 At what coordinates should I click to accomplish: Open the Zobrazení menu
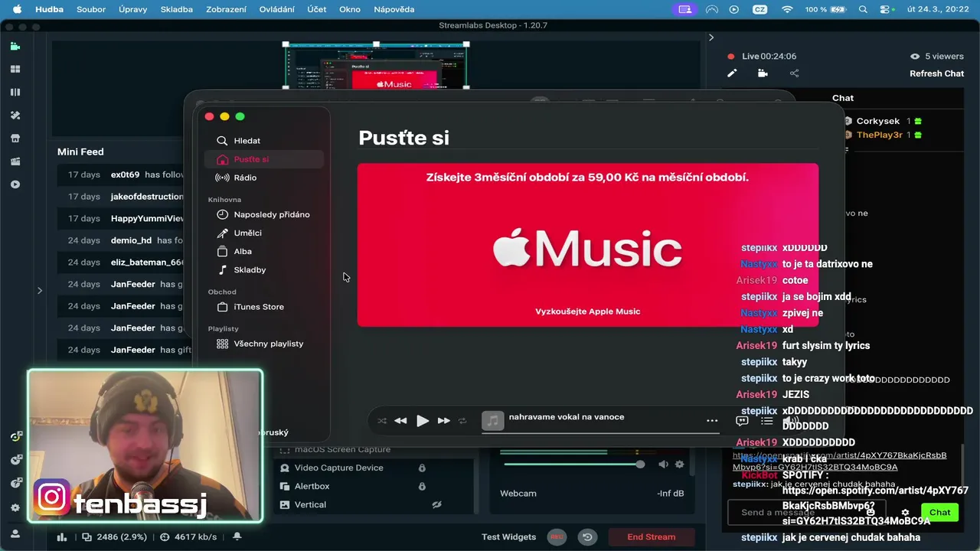227,9
